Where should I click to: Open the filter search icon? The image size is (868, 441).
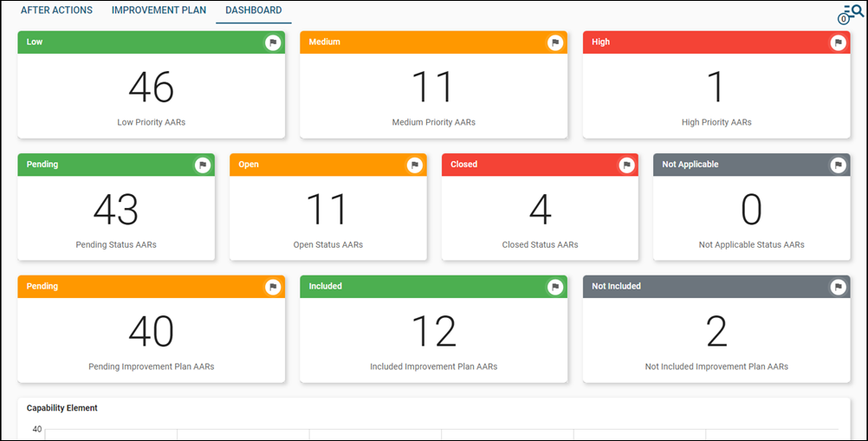pos(852,14)
